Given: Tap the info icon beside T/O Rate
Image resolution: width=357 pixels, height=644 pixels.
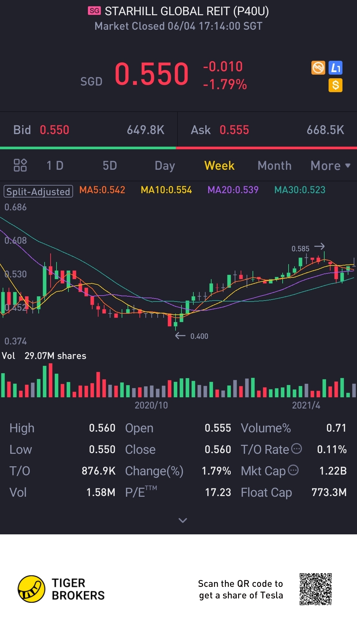Looking at the screenshot, I should click(297, 448).
